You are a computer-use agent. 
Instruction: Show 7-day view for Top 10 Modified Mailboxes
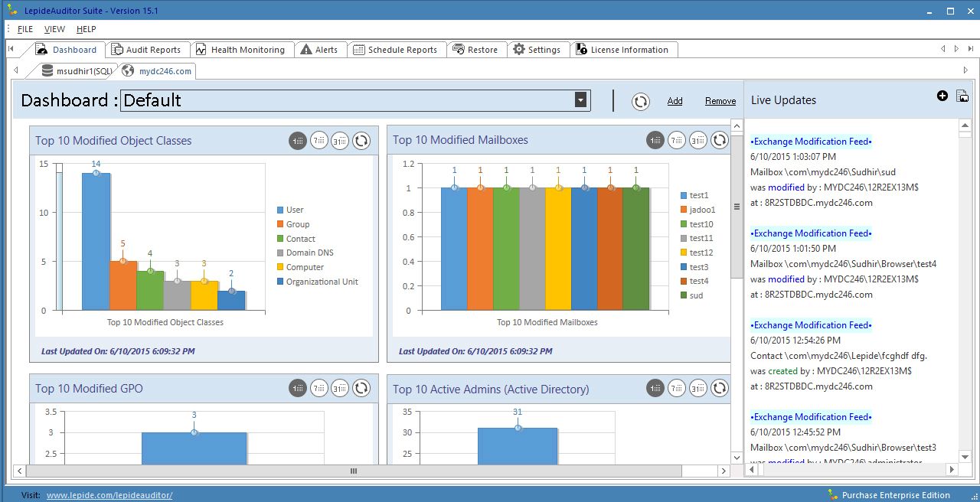(x=677, y=140)
